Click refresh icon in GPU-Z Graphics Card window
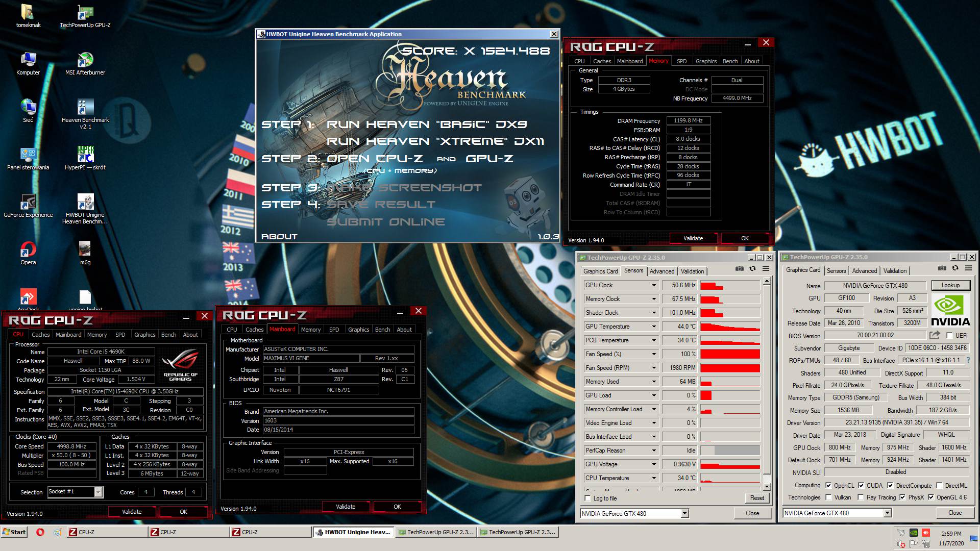980x551 pixels. click(955, 268)
